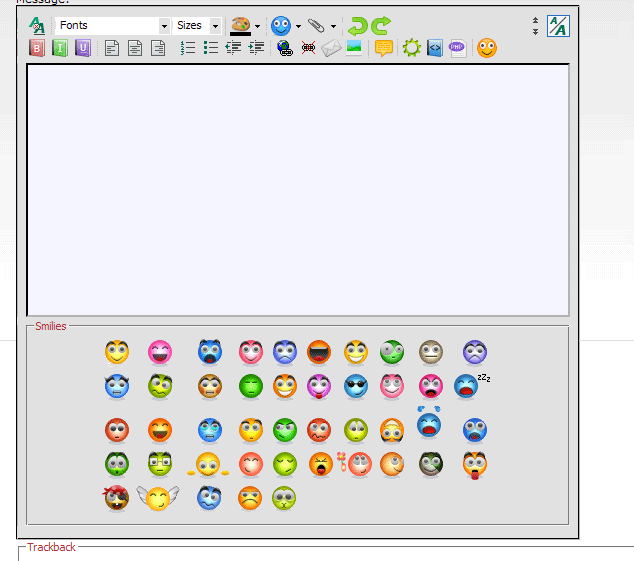Click the Remove Text Formatting icon
This screenshot has width=634, height=561.
pyautogui.click(x=37, y=26)
